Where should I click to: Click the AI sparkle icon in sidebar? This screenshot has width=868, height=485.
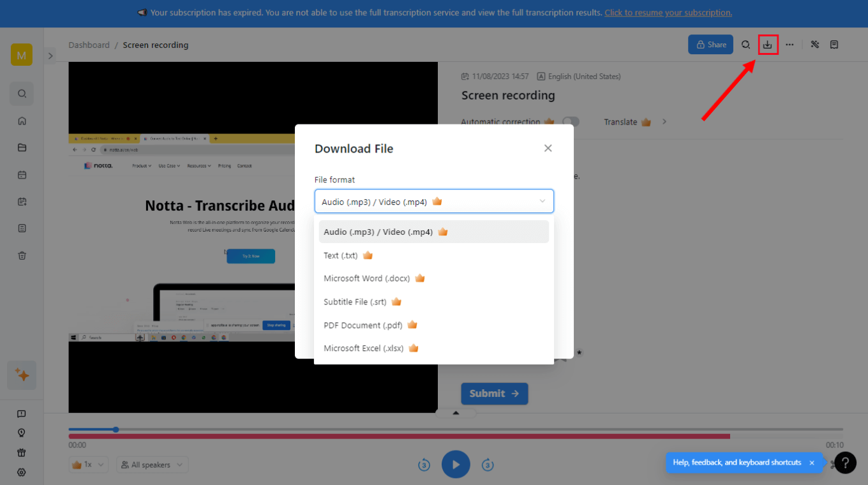coord(22,375)
